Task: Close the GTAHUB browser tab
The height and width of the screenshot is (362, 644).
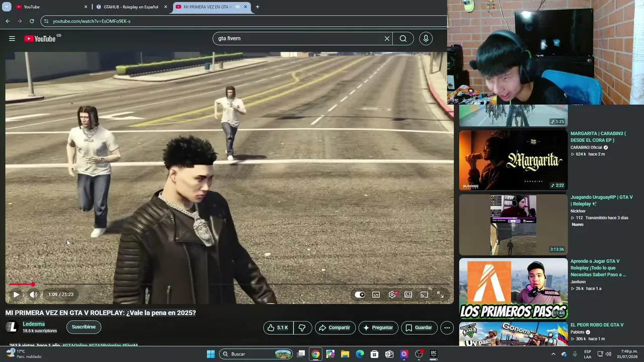Action: [x=166, y=7]
